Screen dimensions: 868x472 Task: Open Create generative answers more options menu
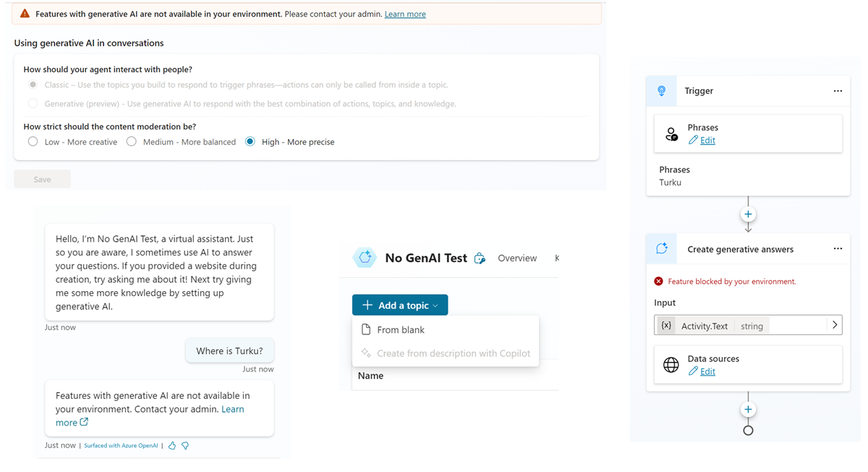pyautogui.click(x=838, y=249)
